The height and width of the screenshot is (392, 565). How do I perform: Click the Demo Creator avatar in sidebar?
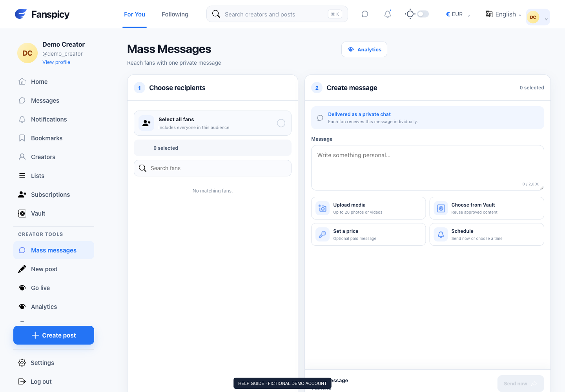[27, 53]
